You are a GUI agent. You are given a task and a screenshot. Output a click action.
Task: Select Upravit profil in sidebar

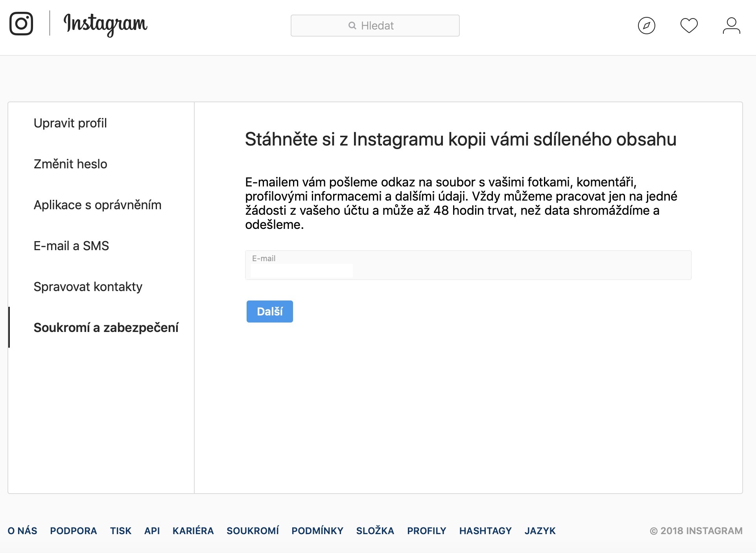point(70,123)
